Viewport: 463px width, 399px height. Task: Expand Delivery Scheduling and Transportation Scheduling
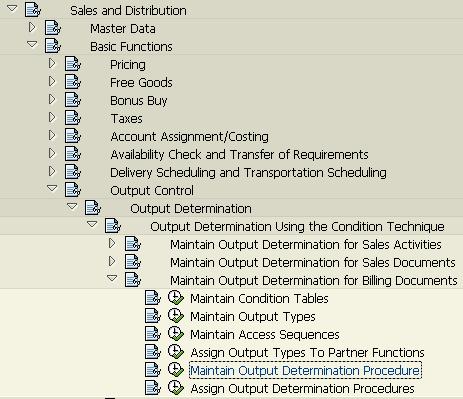52,171
